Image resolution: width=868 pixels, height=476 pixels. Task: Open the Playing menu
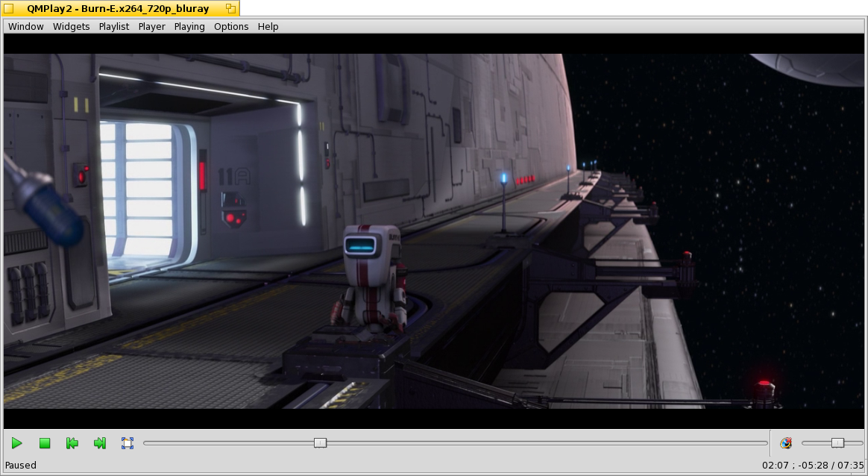click(x=189, y=27)
